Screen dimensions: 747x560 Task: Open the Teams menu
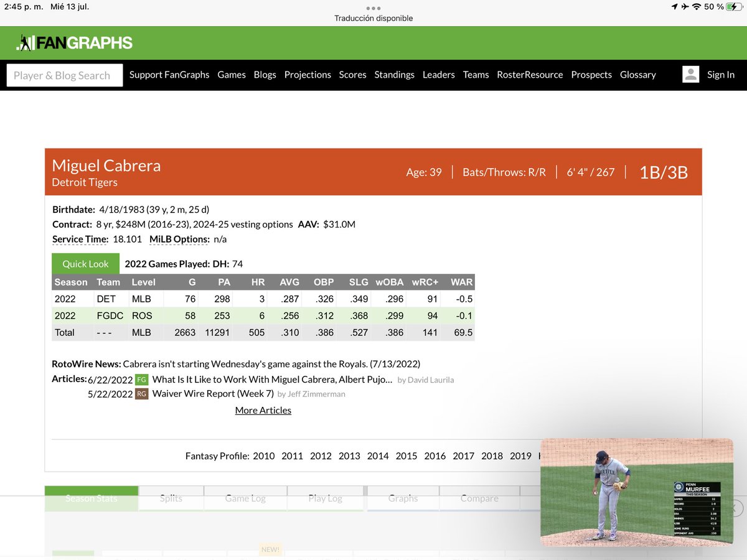coord(476,75)
